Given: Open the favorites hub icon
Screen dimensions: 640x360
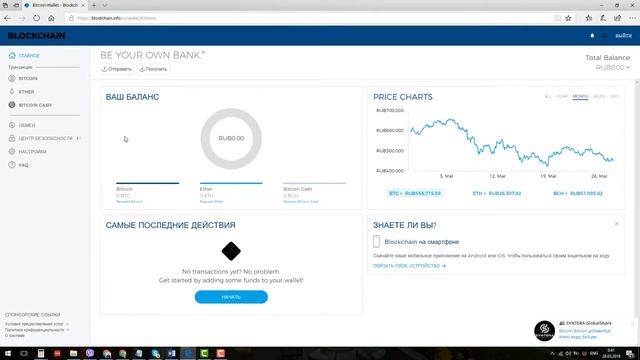Looking at the screenshot, I should [x=589, y=18].
